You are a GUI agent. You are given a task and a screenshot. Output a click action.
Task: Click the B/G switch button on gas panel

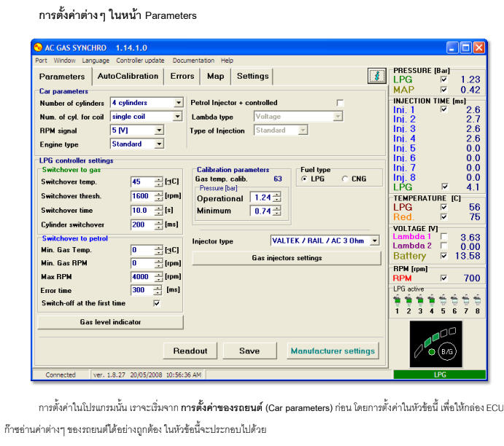pyautogui.click(x=447, y=351)
